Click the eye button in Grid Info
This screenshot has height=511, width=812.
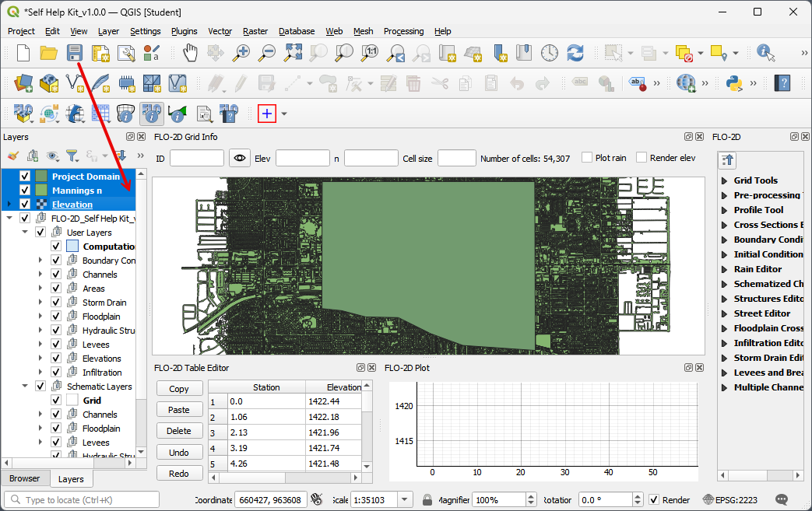point(240,159)
